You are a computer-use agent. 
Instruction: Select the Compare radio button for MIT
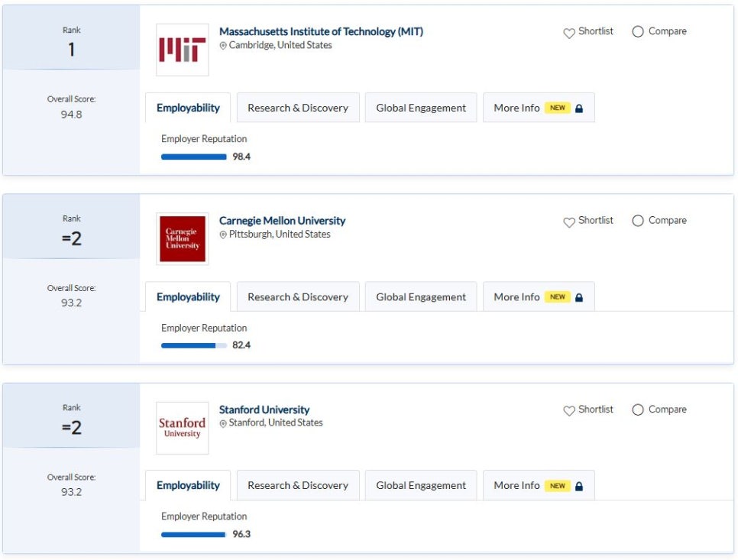coord(638,31)
